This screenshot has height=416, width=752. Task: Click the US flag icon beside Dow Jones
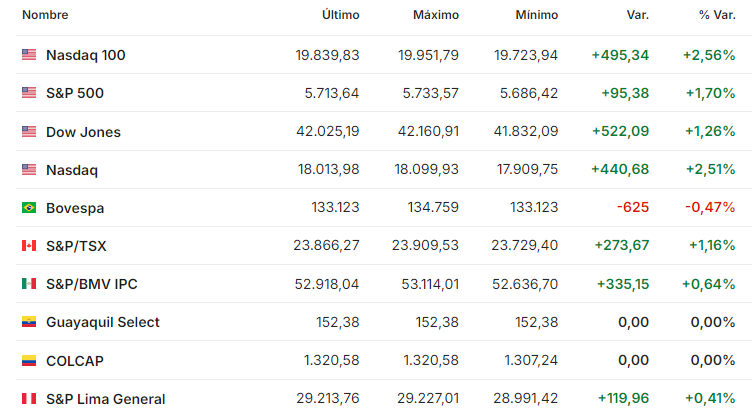coord(29,131)
